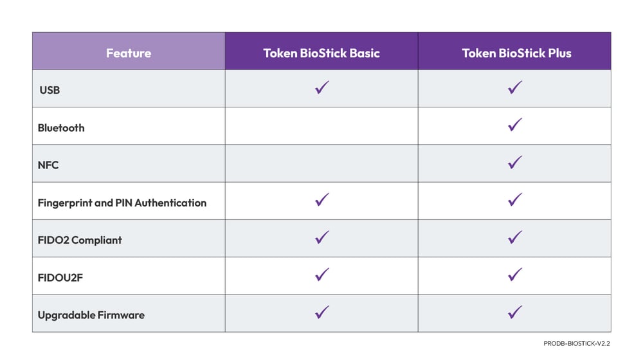Click the Bluetooth feature label

click(61, 128)
